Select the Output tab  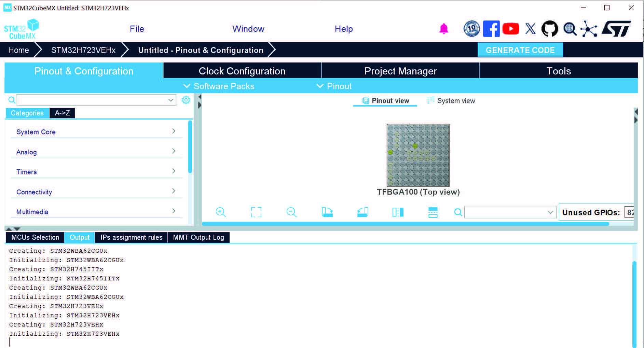[80, 237]
